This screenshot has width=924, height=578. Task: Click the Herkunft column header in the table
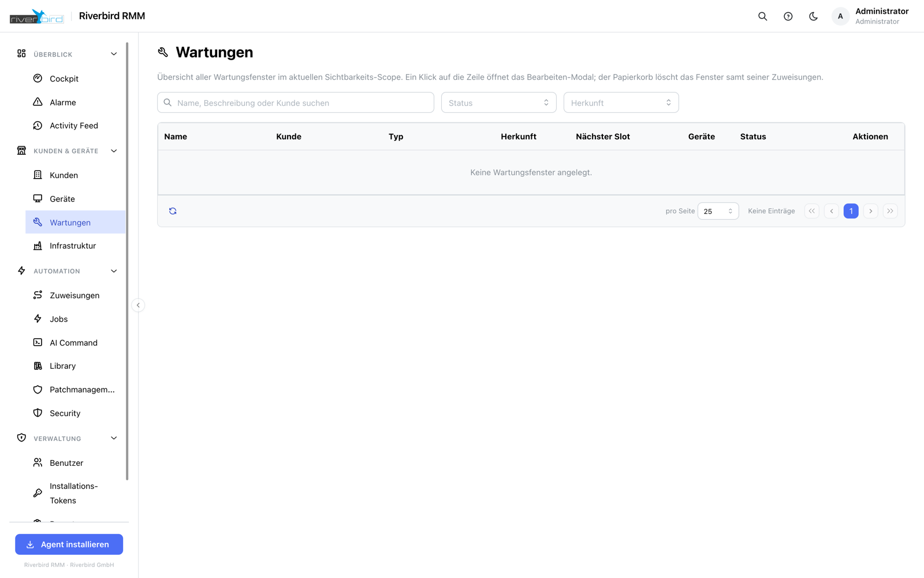pos(518,136)
